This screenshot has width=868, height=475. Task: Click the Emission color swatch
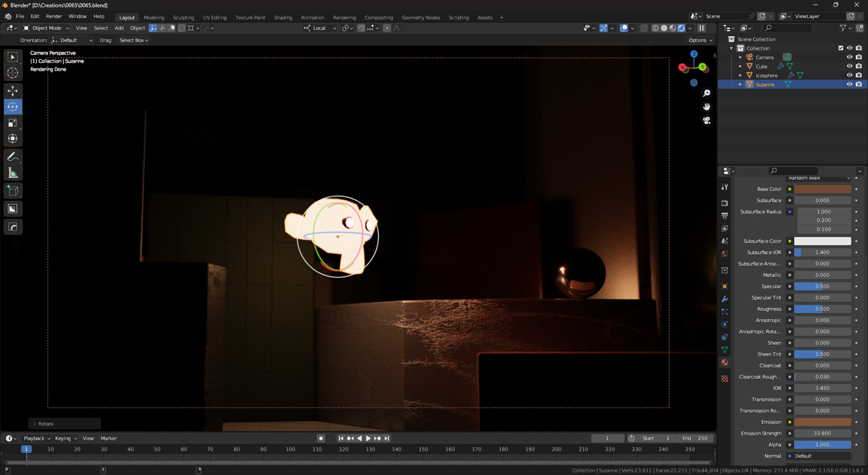pos(822,422)
